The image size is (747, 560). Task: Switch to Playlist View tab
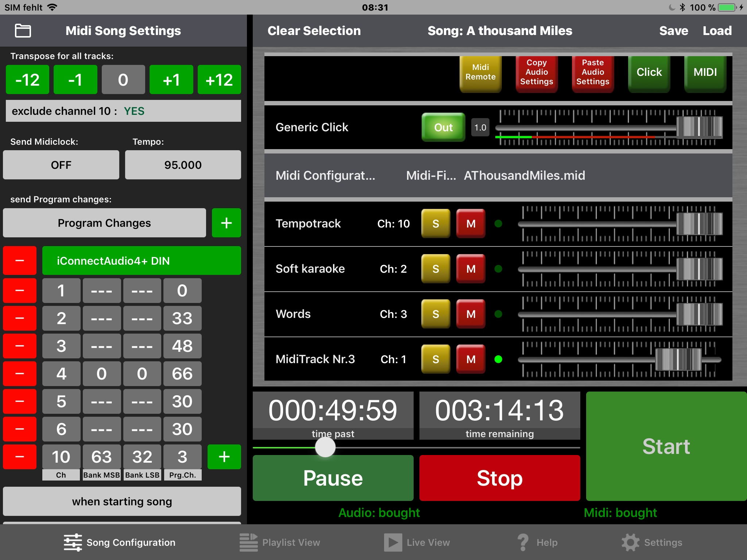point(280,542)
